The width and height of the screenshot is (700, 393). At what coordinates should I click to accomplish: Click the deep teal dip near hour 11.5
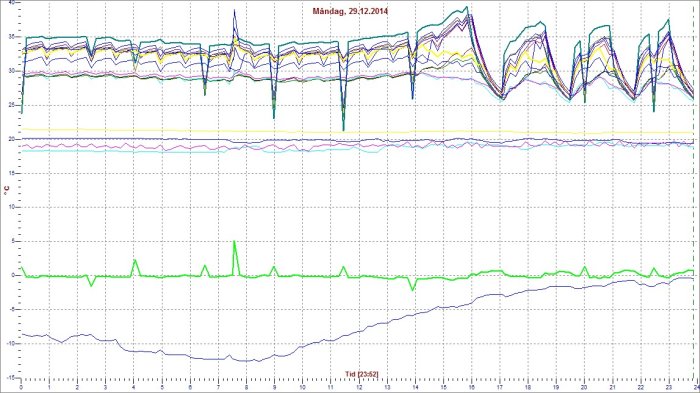[x=343, y=130]
